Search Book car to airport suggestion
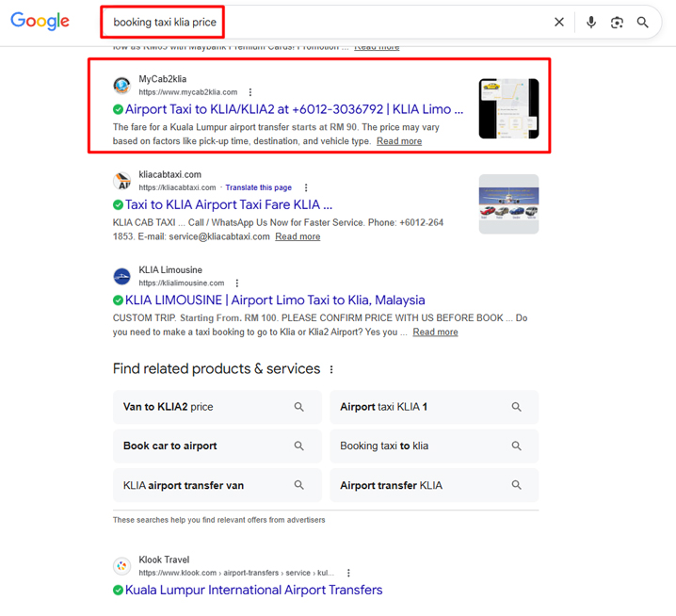676x616 pixels. click(x=217, y=446)
